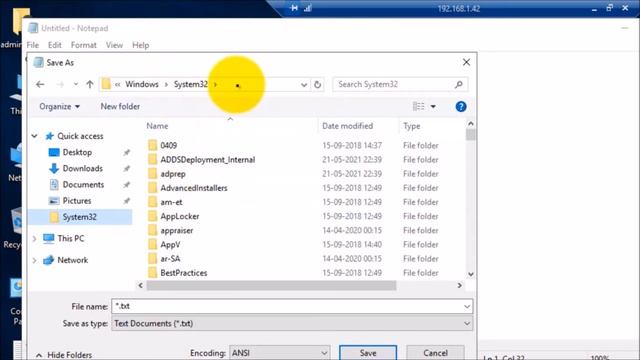Select Pictures in Quick access

tap(76, 201)
